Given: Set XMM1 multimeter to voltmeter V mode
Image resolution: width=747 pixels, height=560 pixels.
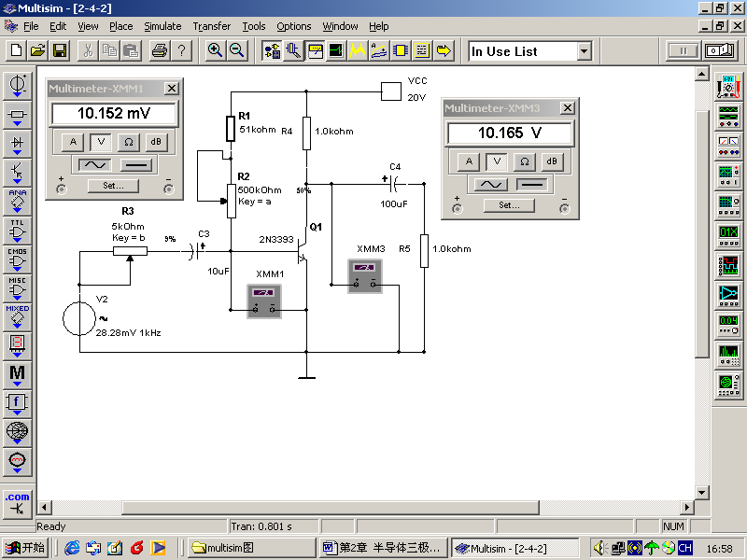Looking at the screenshot, I should (x=101, y=142).
